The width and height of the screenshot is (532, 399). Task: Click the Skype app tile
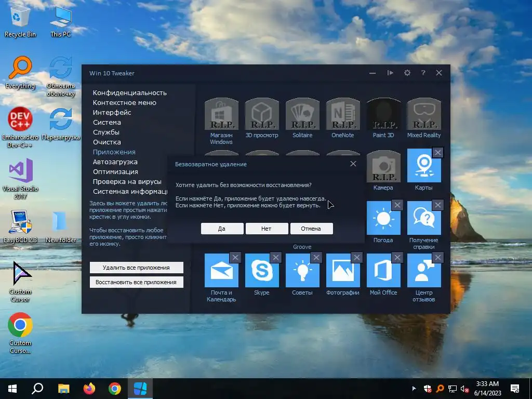coord(262,270)
